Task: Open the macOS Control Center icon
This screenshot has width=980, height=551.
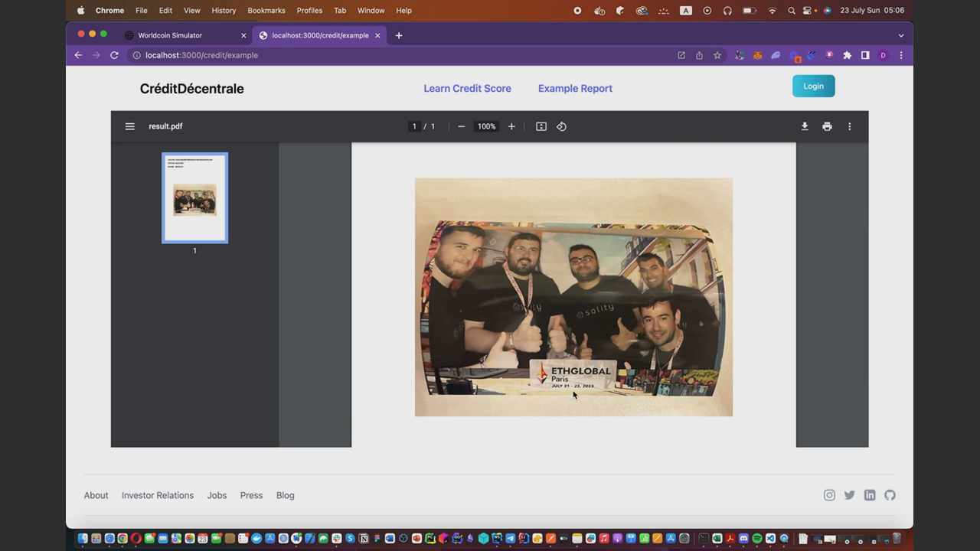Action: (x=808, y=11)
